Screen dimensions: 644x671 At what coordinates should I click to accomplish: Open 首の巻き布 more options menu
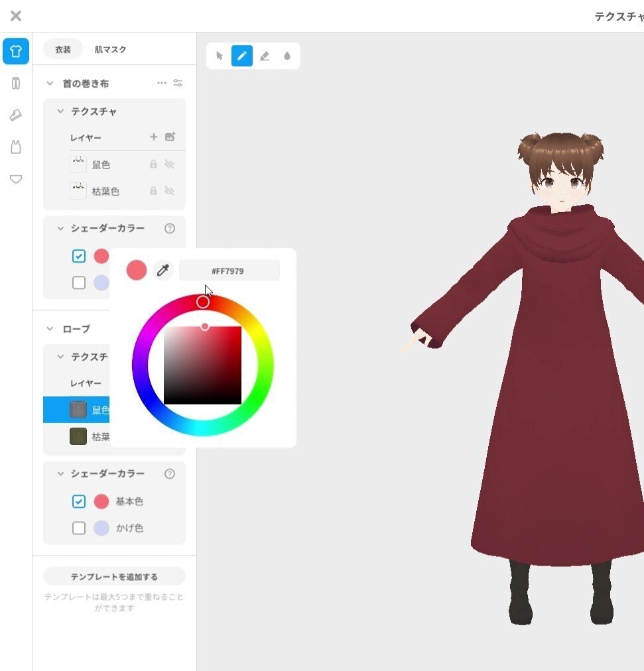161,83
